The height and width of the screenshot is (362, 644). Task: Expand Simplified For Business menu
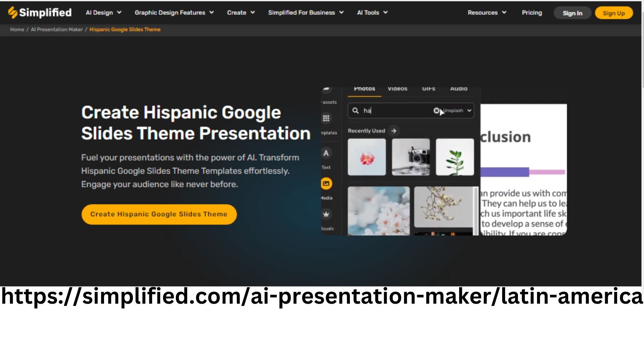tap(306, 13)
